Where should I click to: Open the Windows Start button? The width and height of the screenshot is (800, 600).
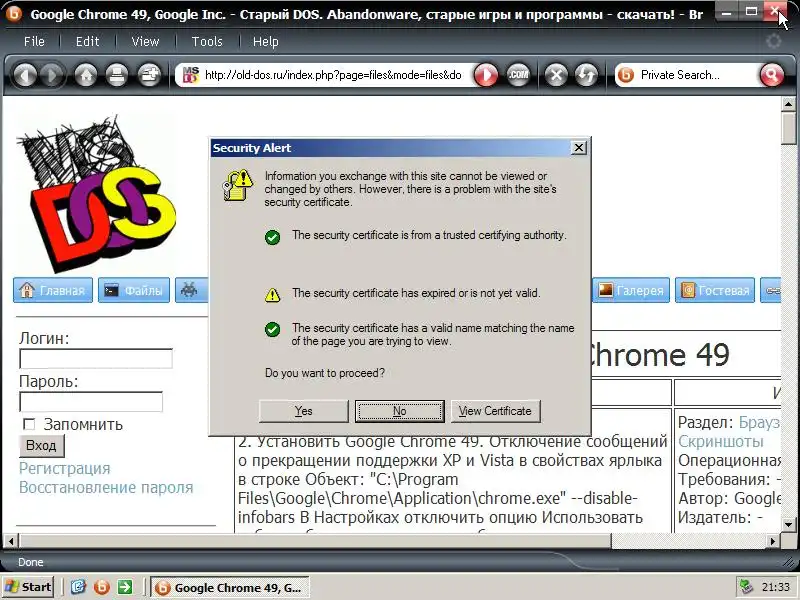[29, 587]
